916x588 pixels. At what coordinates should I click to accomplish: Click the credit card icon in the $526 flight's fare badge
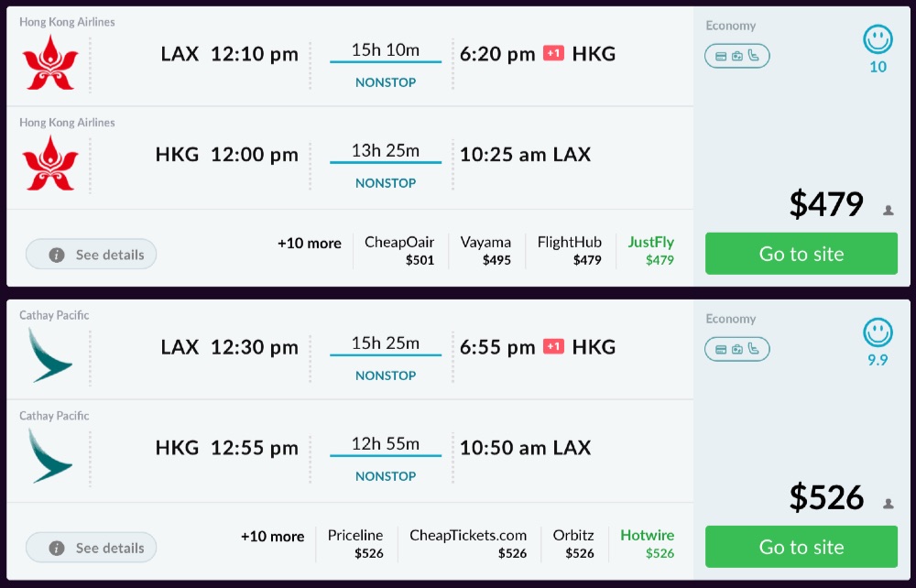[721, 349]
